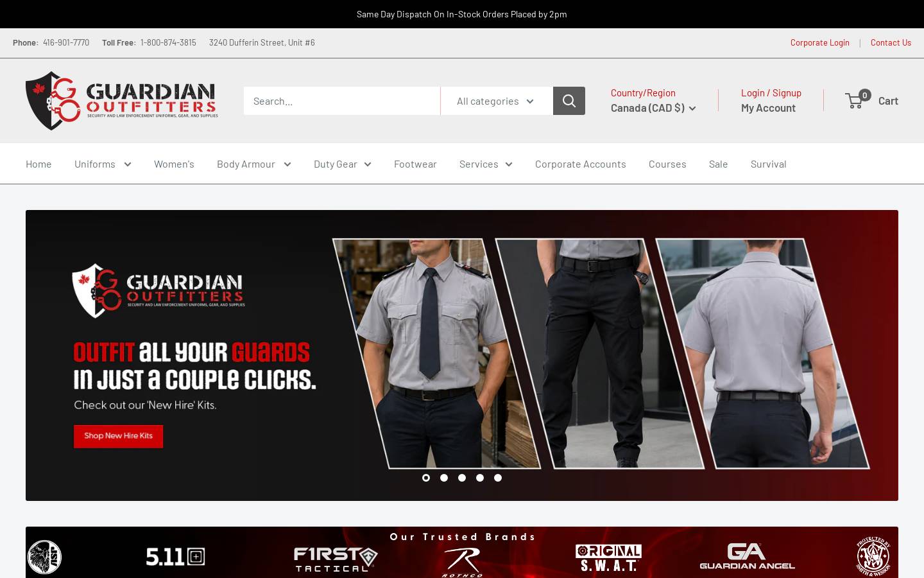Select the fourth slideshow dot
The image size is (924, 578).
(480, 478)
